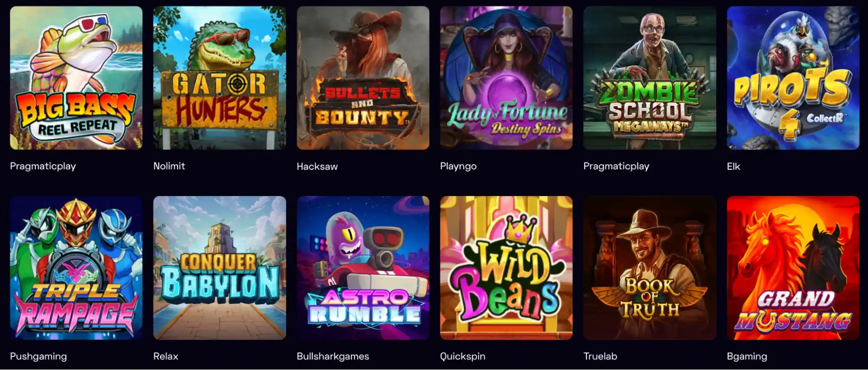Open Lady Fortune Destiny Spins game
The image size is (868, 370).
point(506,78)
